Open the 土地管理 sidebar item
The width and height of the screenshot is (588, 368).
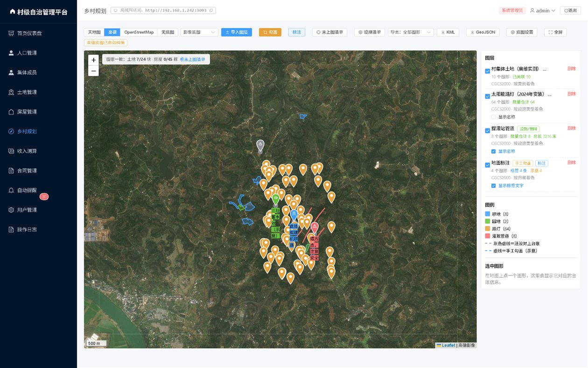(38, 92)
